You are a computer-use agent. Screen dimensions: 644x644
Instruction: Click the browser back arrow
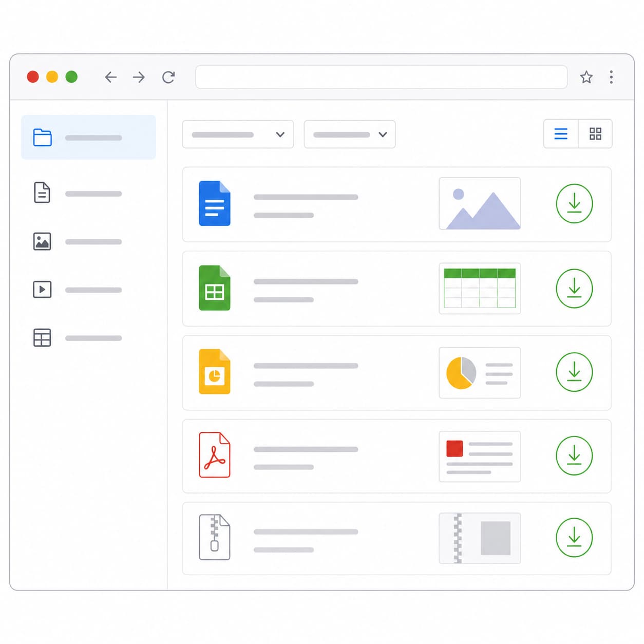[111, 77]
